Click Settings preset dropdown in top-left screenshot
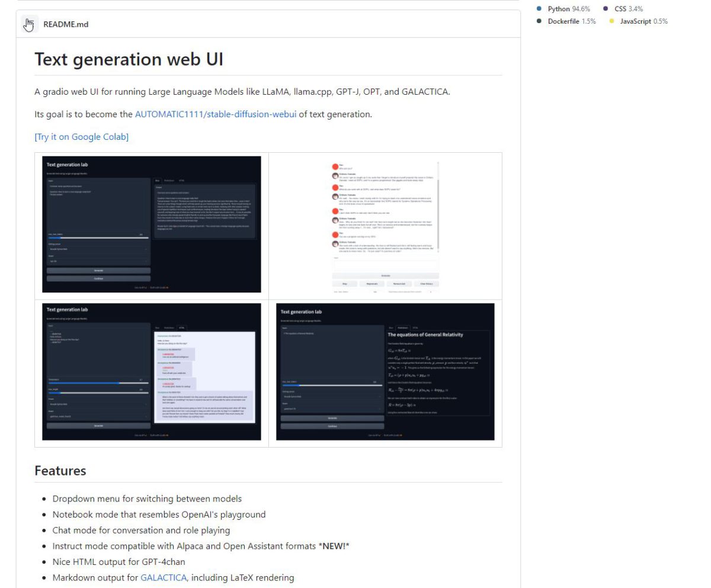 pos(98,249)
